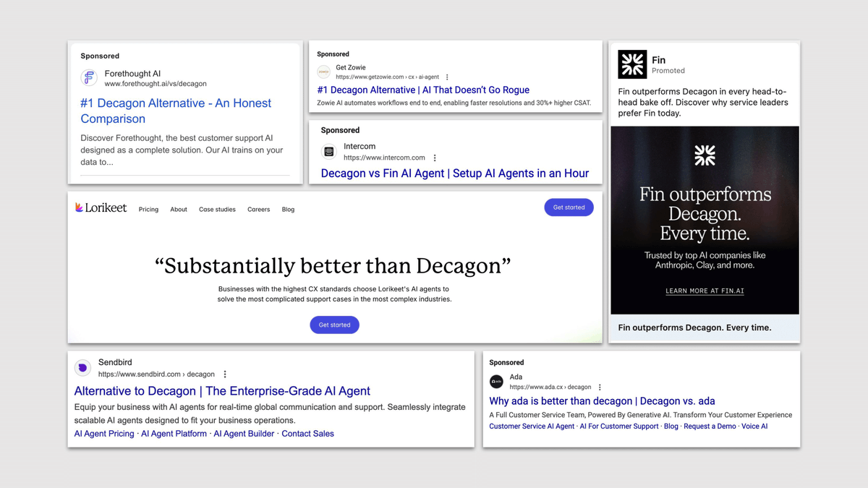This screenshot has width=868, height=488.
Task: Open three-dot menu beside ada.cx URL
Action: coord(600,387)
